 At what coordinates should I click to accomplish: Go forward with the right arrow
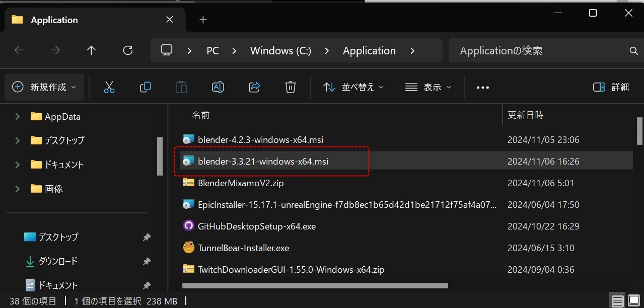coord(55,50)
